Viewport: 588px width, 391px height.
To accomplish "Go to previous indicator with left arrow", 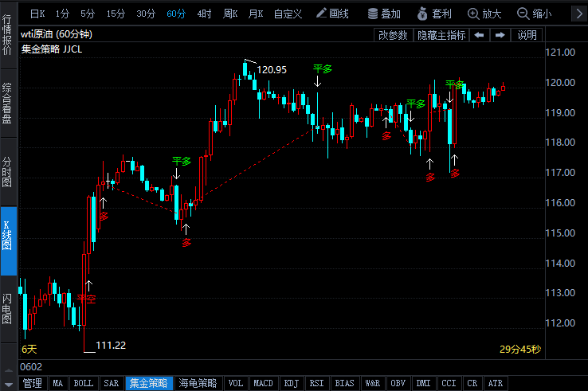I will tap(479, 35).
